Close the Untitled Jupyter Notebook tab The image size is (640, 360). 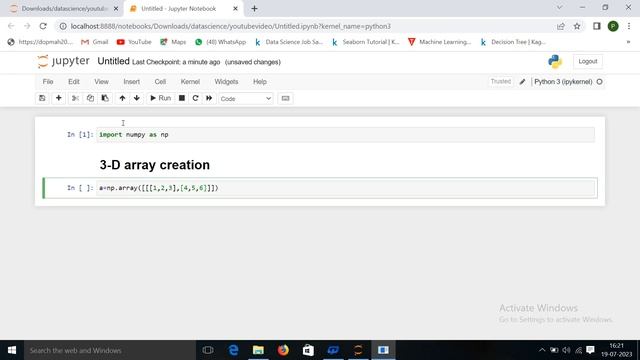[x=235, y=9]
